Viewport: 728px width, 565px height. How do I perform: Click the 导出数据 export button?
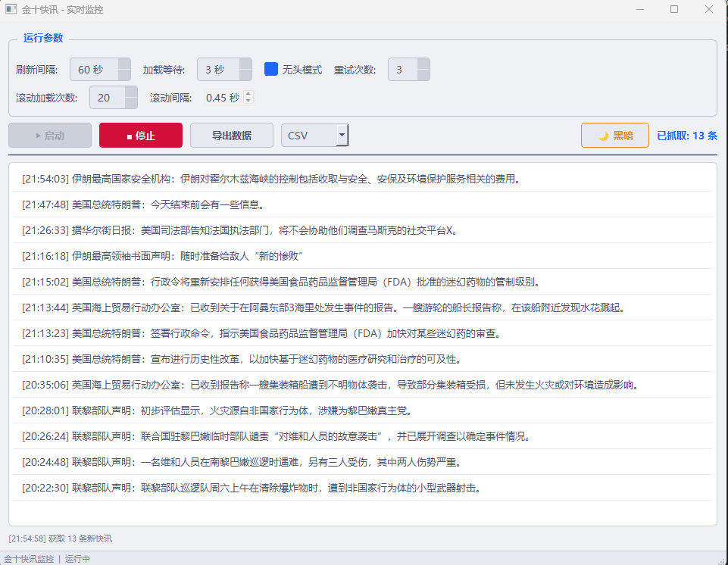pyautogui.click(x=232, y=136)
